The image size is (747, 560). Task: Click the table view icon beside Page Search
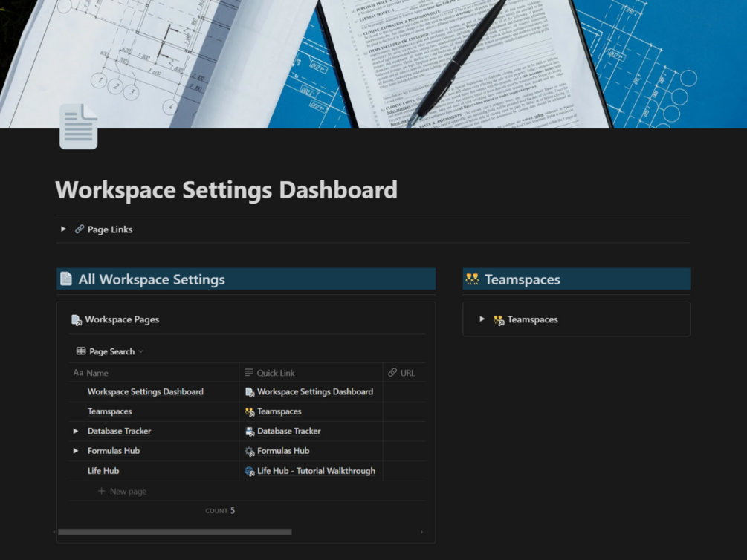(x=81, y=351)
